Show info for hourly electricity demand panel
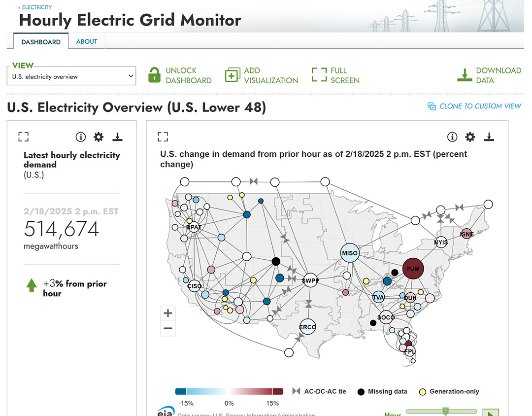Screen dimensions: 532x416 81,137
